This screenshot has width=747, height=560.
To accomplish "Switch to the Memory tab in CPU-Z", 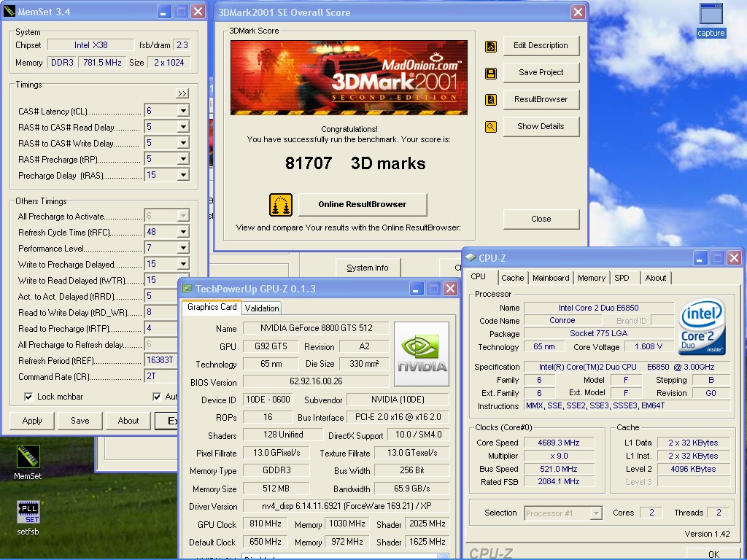I will coord(591,278).
